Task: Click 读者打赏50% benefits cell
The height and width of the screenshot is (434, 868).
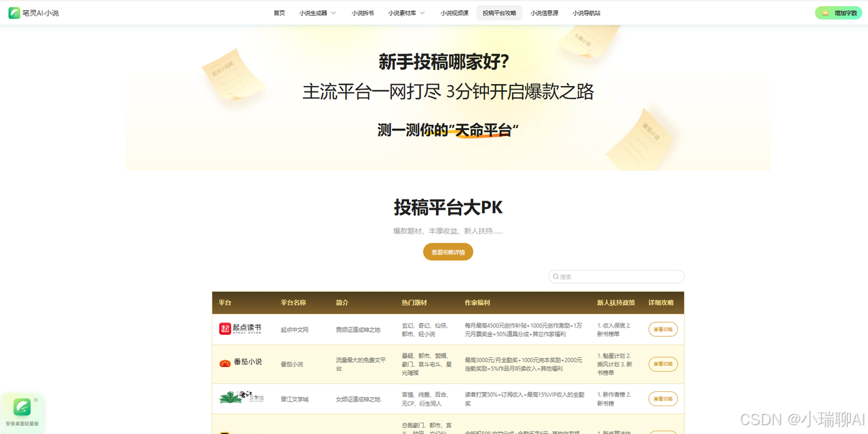Action: coord(525,399)
